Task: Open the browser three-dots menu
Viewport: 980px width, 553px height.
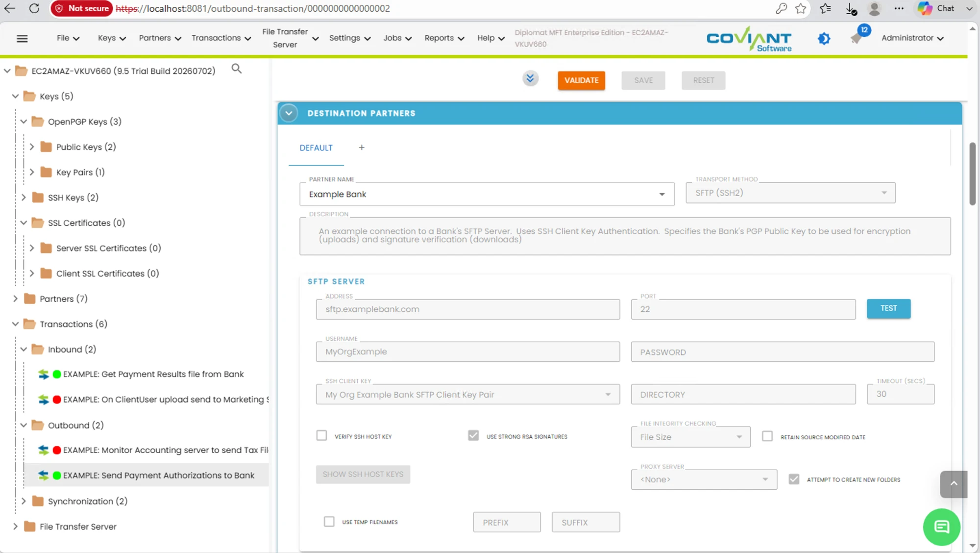Action: pyautogui.click(x=899, y=8)
